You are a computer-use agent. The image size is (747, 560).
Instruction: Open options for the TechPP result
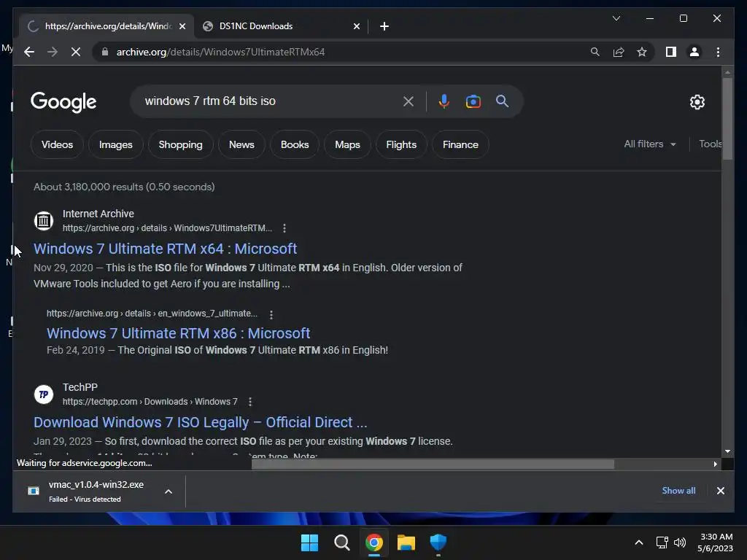250,402
